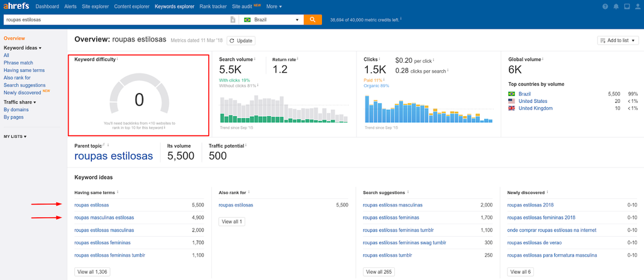Click info icon beside Newly discovered heading
The height and width of the screenshot is (280, 644).
[548, 192]
